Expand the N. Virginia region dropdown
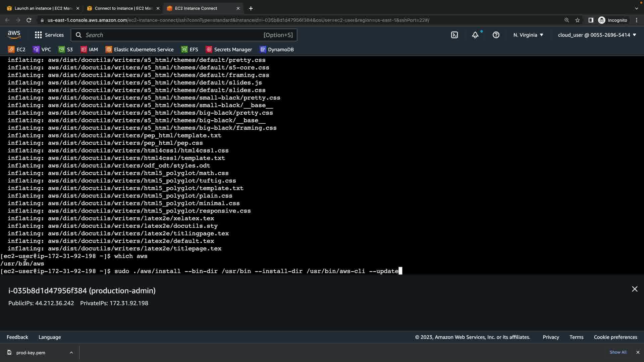The width and height of the screenshot is (644, 362). coord(528,35)
